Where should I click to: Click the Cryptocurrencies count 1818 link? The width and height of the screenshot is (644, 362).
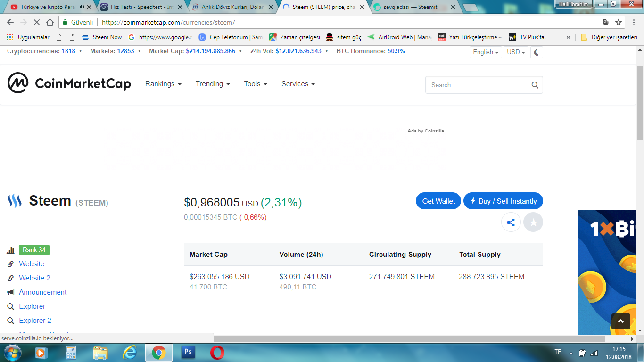[x=68, y=51]
